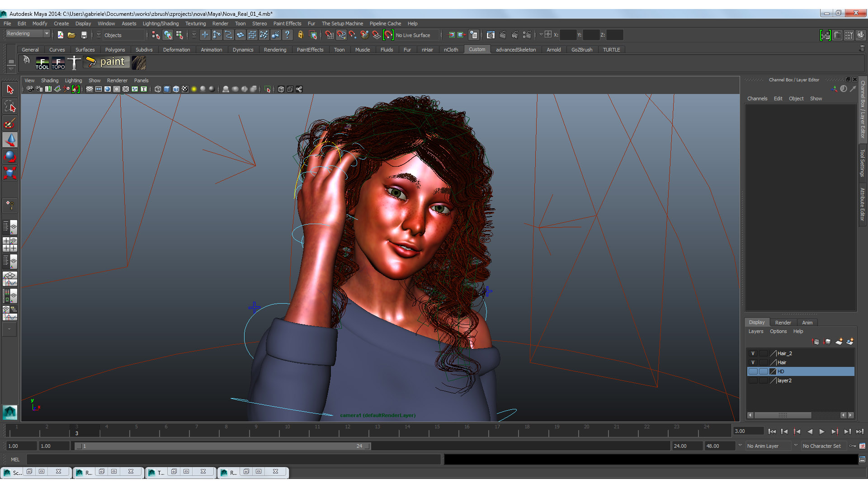The image size is (868, 488).
Task: Choose the Move tool cone icon
Action: pos(10,140)
